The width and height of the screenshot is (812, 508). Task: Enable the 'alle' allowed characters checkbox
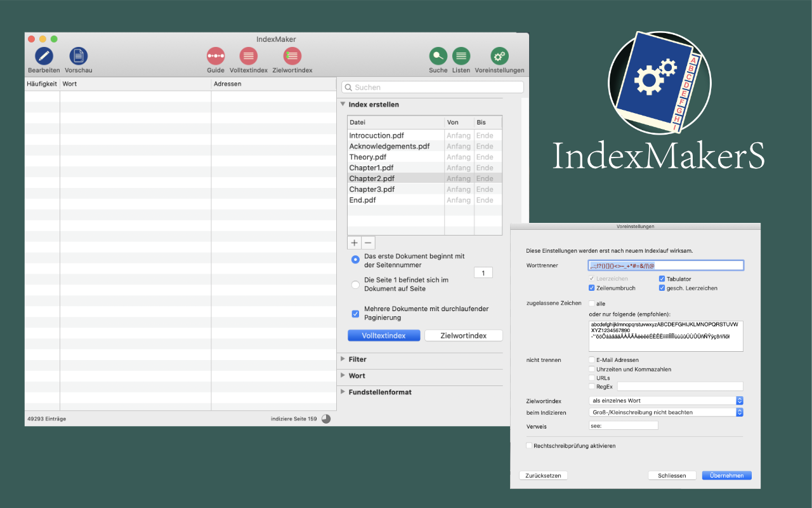592,304
